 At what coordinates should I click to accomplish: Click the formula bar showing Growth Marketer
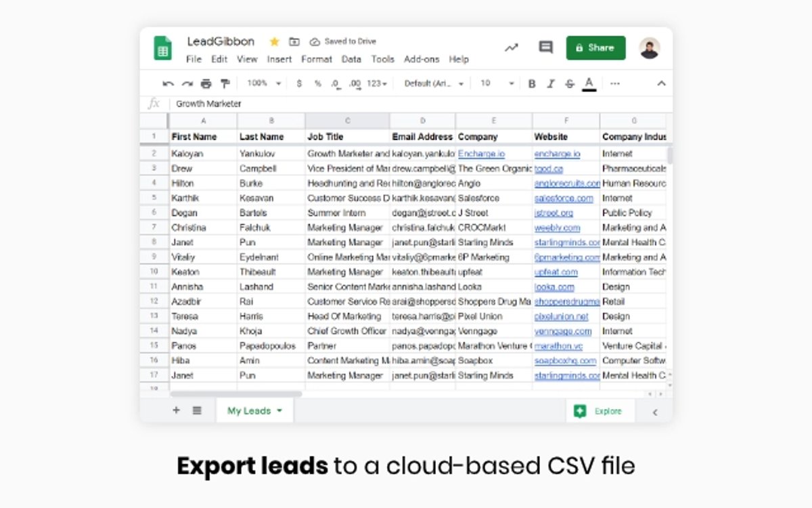click(420, 104)
